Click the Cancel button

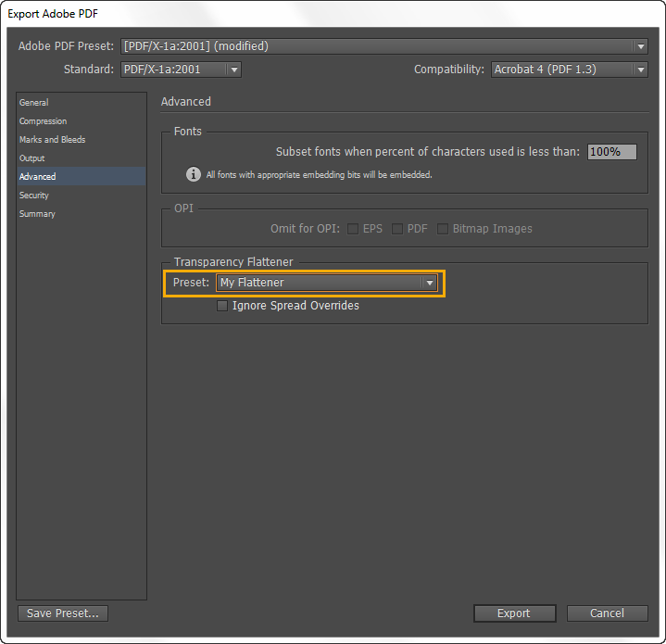[607, 613]
